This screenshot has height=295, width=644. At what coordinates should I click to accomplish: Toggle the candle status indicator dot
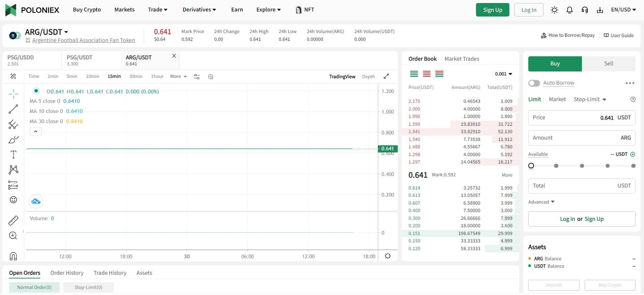[36, 91]
